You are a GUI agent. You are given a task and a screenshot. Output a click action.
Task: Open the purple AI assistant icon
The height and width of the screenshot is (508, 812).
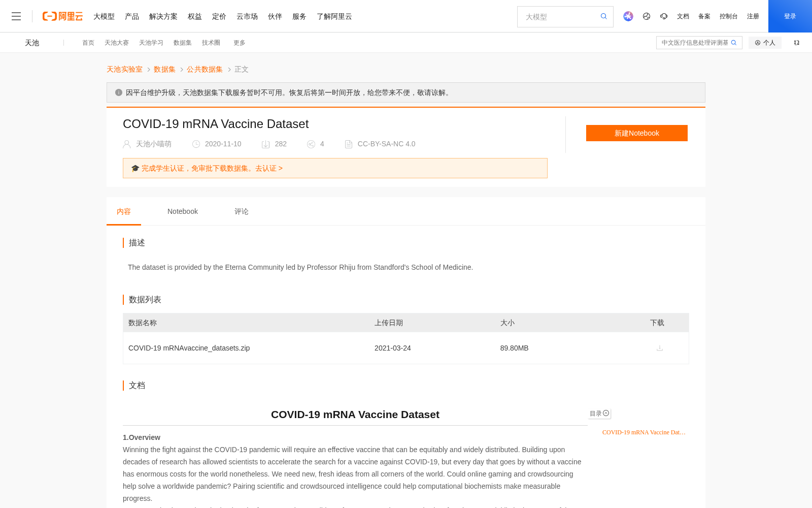tap(628, 16)
